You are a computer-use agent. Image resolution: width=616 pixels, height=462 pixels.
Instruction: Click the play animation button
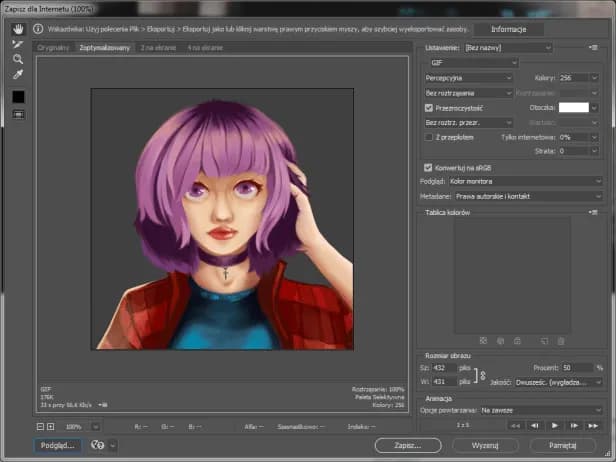[x=554, y=425]
